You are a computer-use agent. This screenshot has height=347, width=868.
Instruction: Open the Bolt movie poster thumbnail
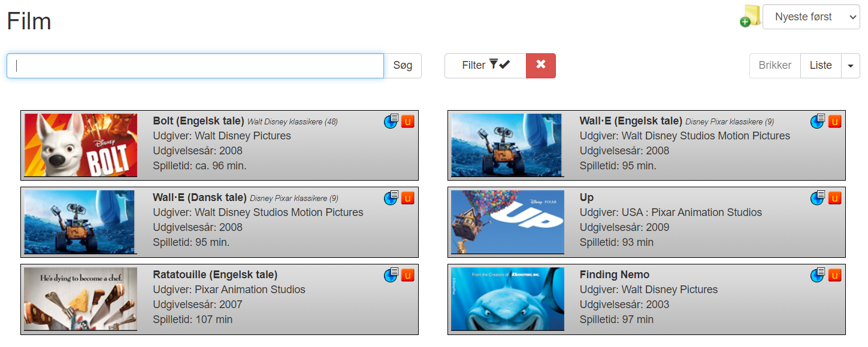[81, 145]
